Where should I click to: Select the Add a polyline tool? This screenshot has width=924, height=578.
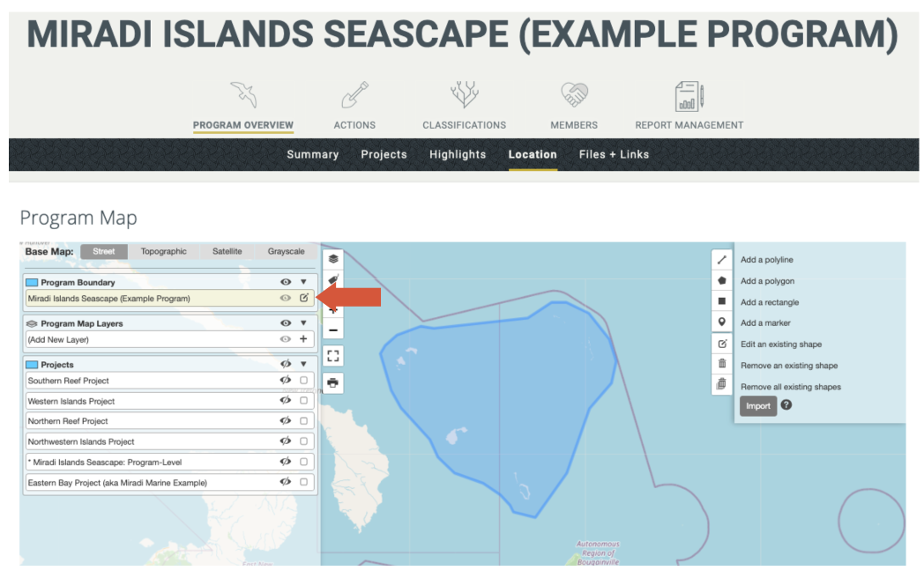pyautogui.click(x=723, y=259)
